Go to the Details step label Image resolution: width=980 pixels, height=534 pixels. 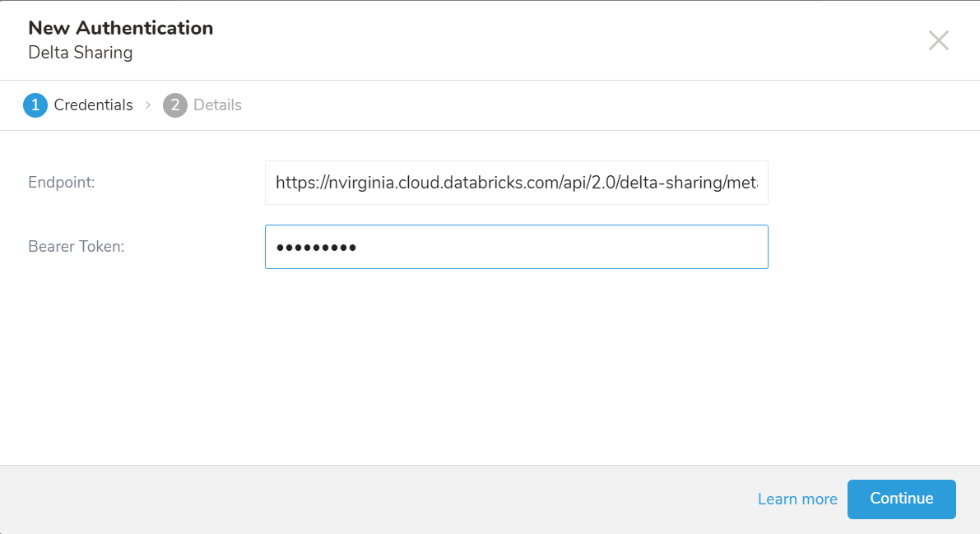(x=217, y=105)
